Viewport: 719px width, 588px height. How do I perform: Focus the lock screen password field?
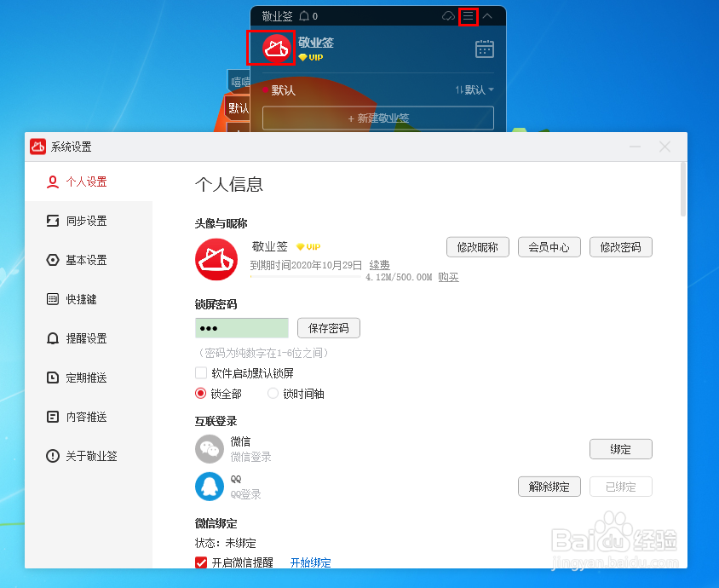pyautogui.click(x=242, y=328)
